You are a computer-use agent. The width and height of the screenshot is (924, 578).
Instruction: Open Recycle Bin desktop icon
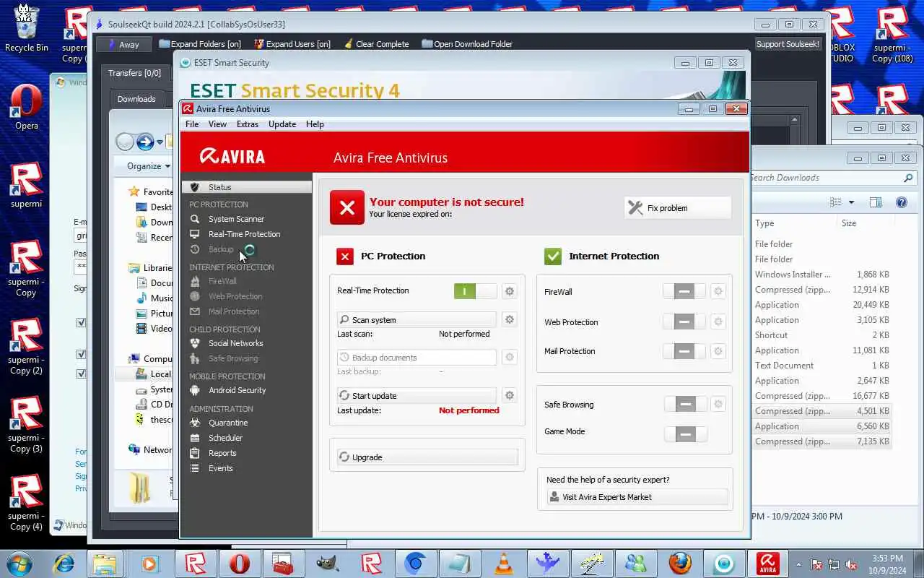pyautogui.click(x=27, y=29)
